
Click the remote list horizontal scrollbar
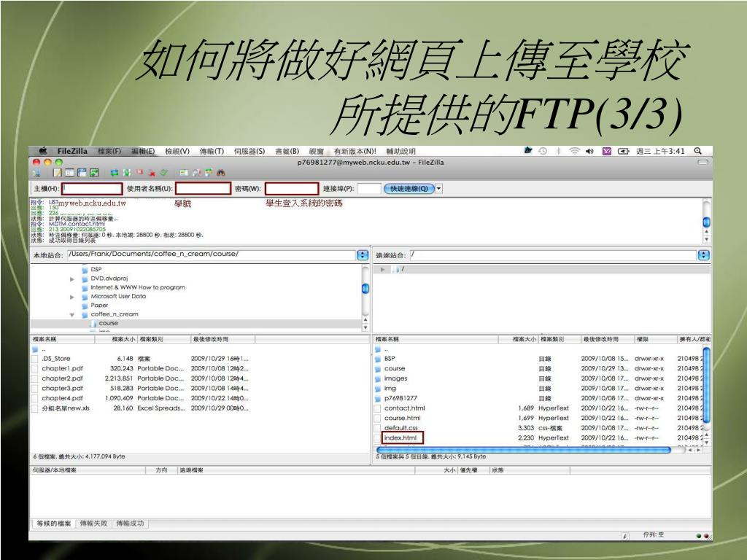[x=524, y=449]
